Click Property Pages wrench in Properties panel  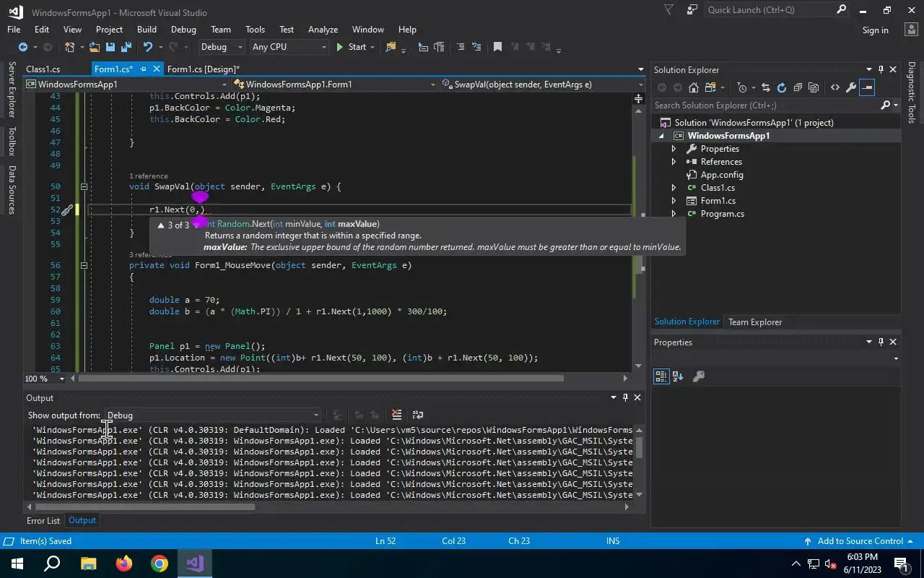(698, 376)
